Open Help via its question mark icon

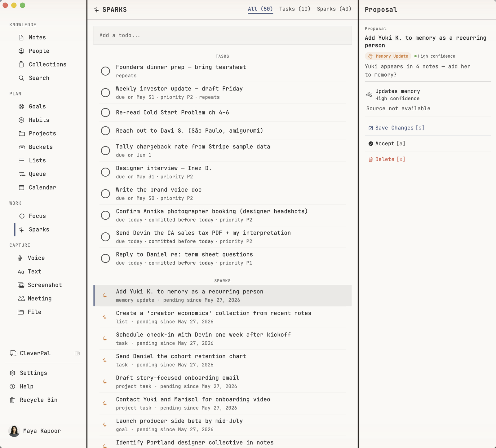click(x=12, y=386)
